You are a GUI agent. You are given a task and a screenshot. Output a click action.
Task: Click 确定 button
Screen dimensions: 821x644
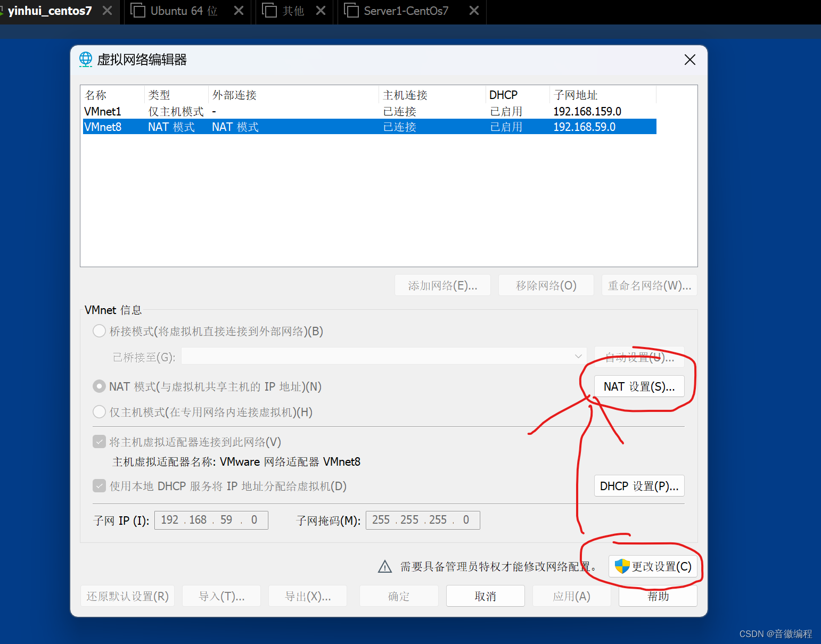click(x=399, y=596)
